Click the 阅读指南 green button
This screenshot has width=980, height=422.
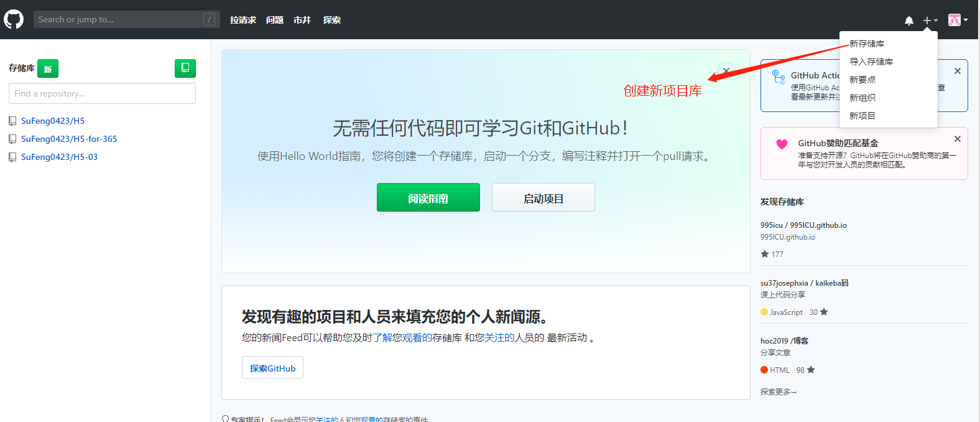(x=428, y=197)
